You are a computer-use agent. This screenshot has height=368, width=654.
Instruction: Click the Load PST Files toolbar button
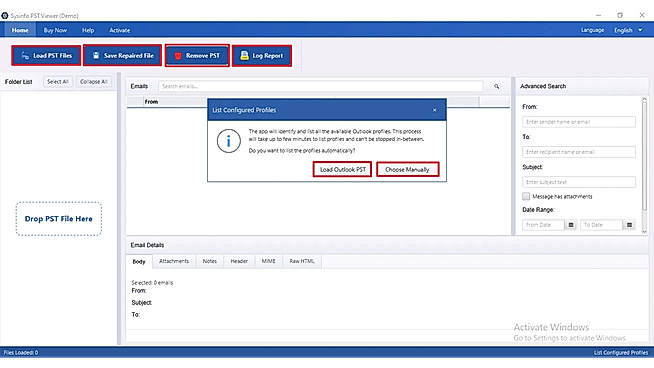[x=46, y=55]
